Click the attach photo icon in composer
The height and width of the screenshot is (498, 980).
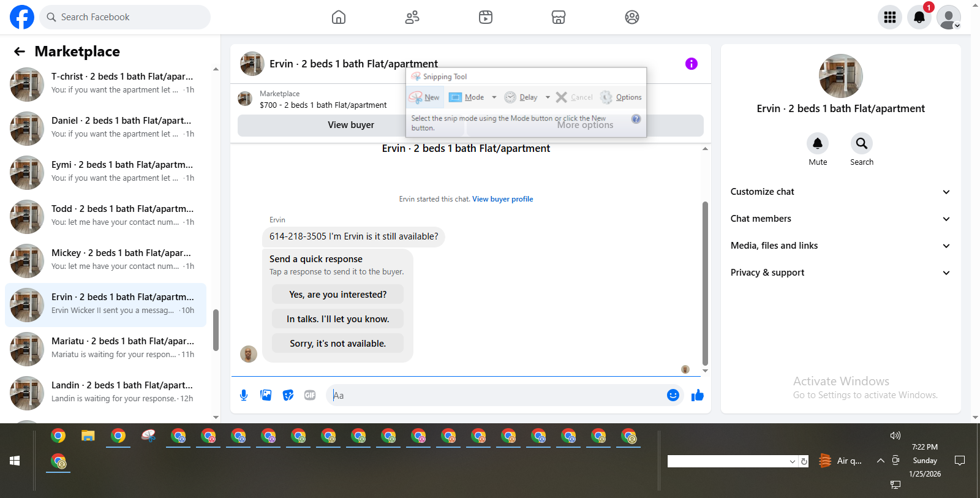click(266, 395)
